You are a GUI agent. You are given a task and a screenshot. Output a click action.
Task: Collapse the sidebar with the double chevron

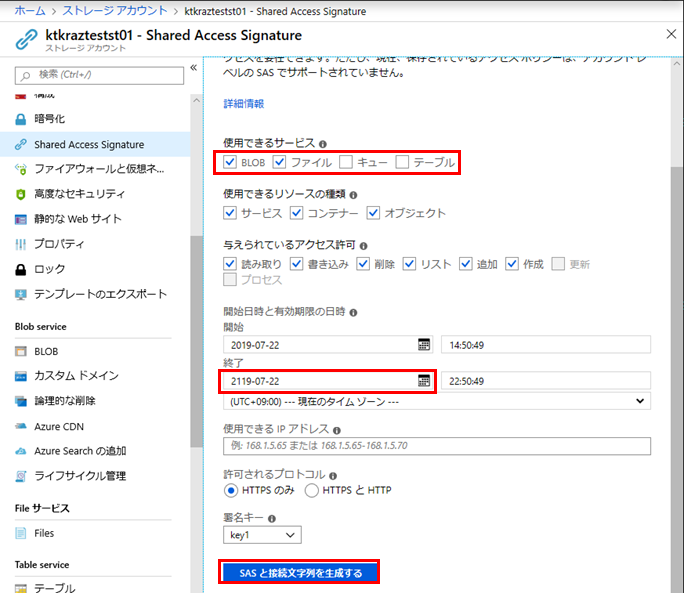pyautogui.click(x=194, y=68)
